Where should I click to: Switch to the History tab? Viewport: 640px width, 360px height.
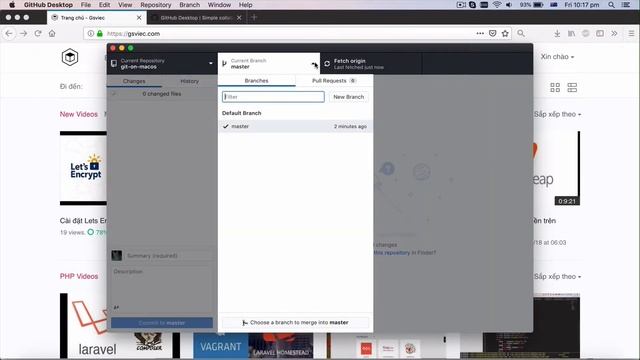tap(189, 81)
